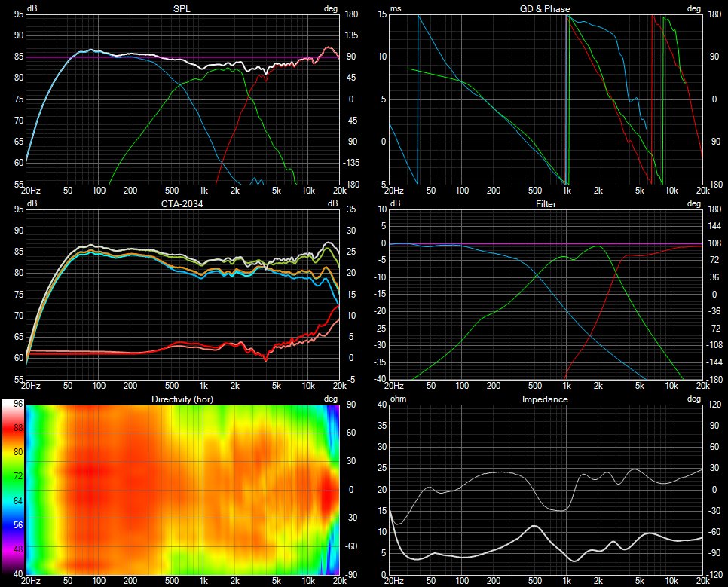The width and height of the screenshot is (728, 587).
Task: Click the 20Hz axis label on Impedance chart
Action: coord(393,580)
